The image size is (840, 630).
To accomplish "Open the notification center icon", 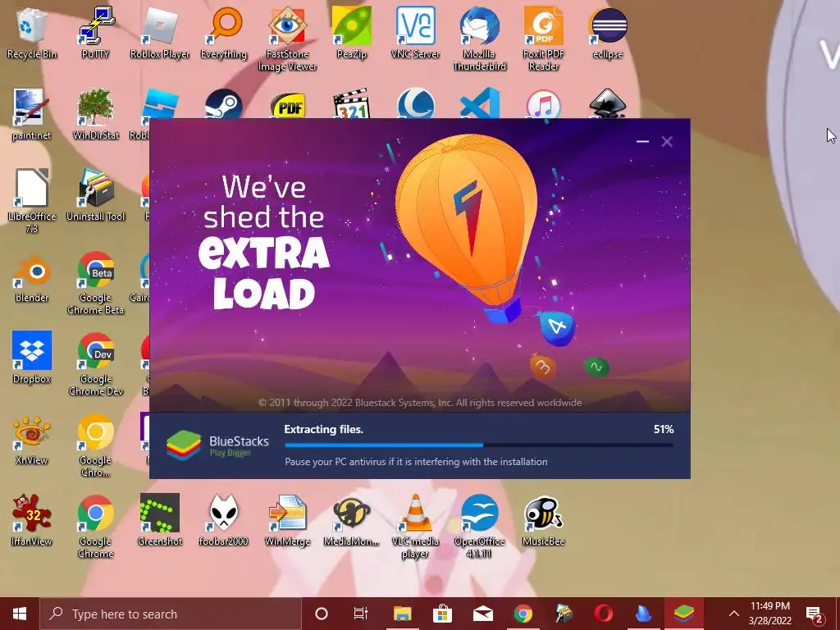I will (x=815, y=614).
